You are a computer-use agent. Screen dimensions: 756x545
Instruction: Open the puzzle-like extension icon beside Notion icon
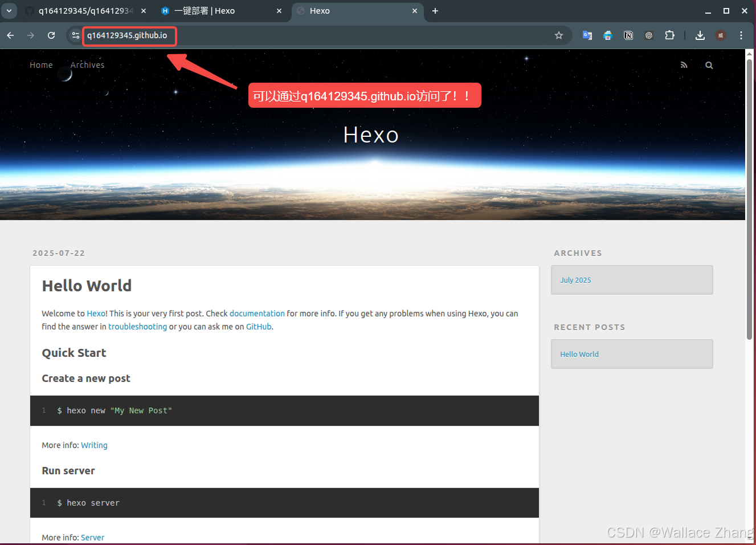pyautogui.click(x=649, y=35)
